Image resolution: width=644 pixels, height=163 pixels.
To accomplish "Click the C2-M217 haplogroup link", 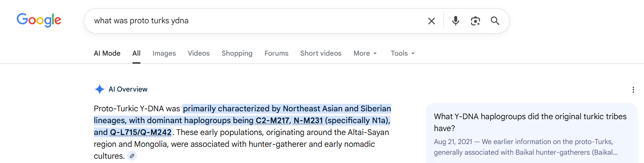I will 273,120.
